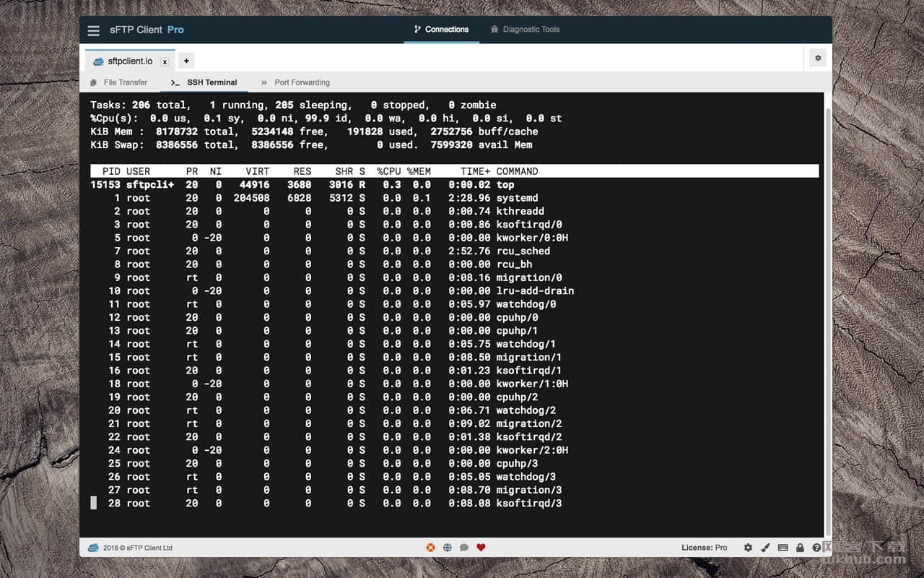The width and height of the screenshot is (924, 578).
Task: Switch to the Connections tab
Action: click(441, 30)
